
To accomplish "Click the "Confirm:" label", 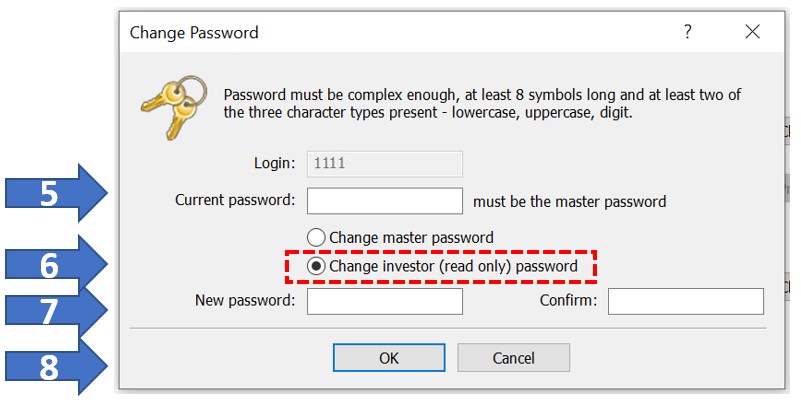I will (x=568, y=300).
